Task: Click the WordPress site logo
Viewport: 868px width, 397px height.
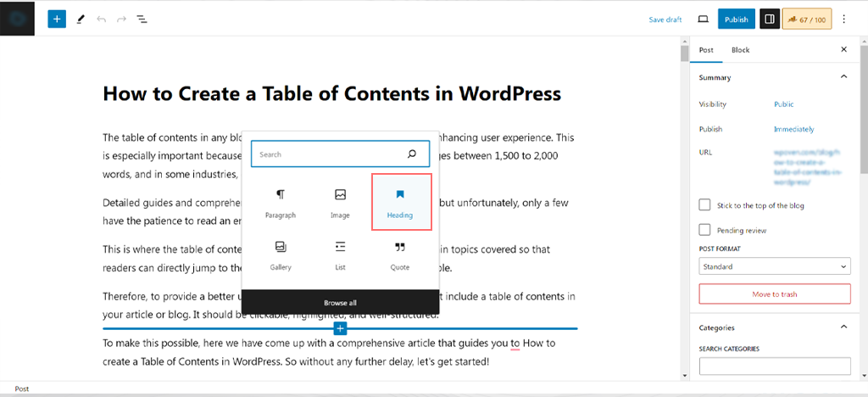Action: [17, 18]
